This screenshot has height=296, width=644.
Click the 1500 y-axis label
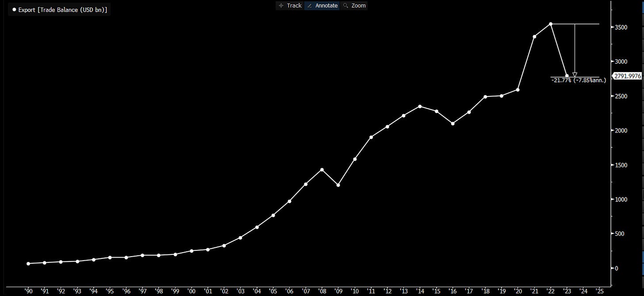[x=621, y=165]
